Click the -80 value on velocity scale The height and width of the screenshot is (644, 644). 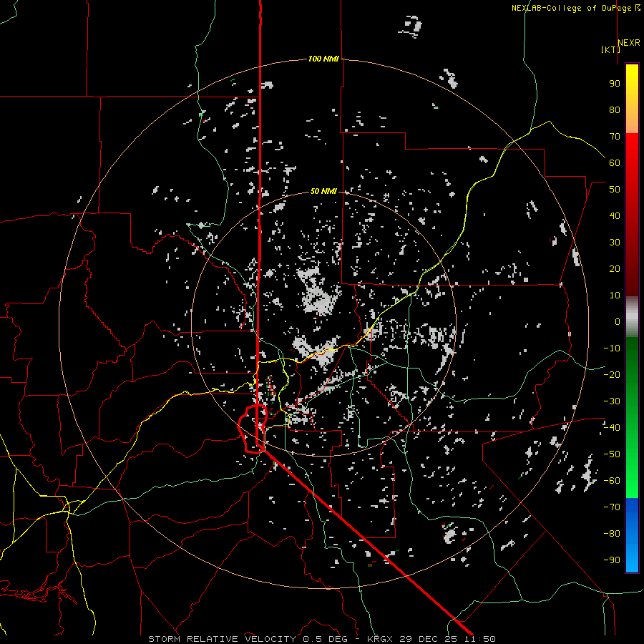(612, 534)
